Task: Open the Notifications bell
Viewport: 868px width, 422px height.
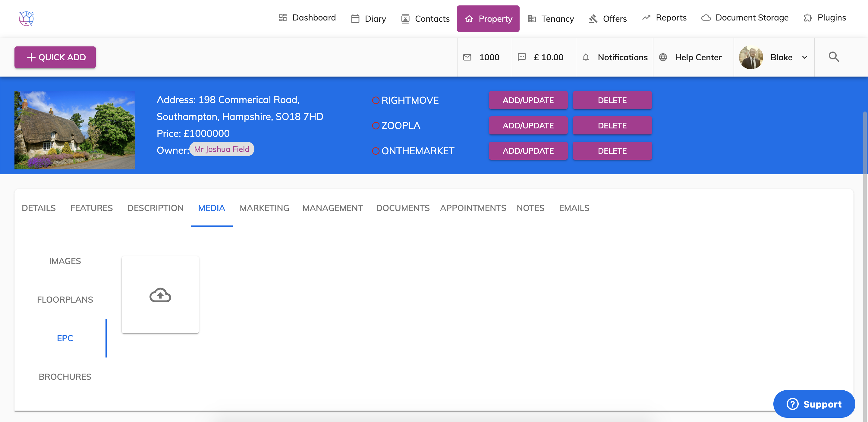Action: pos(586,57)
